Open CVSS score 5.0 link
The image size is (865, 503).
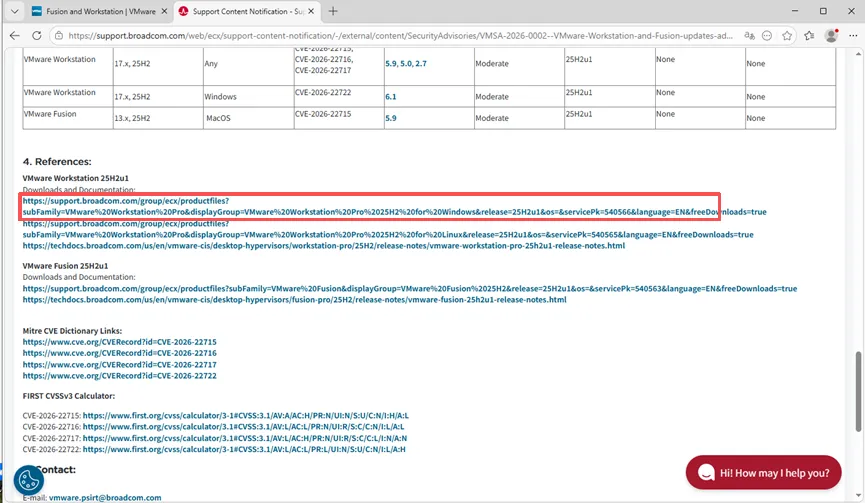(406, 63)
